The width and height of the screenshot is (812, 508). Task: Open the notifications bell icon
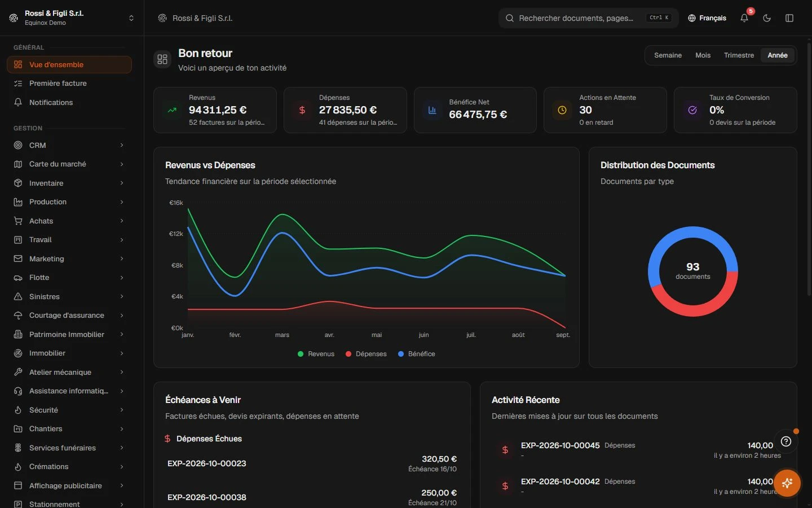[744, 18]
